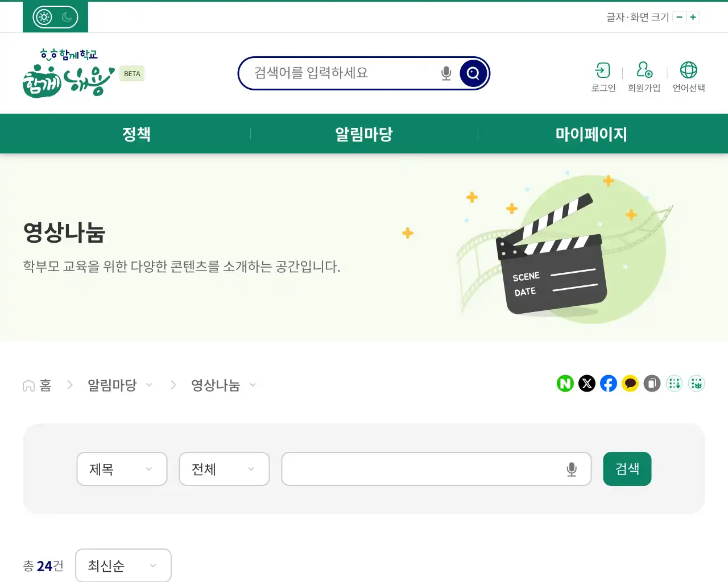Share through KakaoTalk
This screenshot has height=582, width=728.
630,384
